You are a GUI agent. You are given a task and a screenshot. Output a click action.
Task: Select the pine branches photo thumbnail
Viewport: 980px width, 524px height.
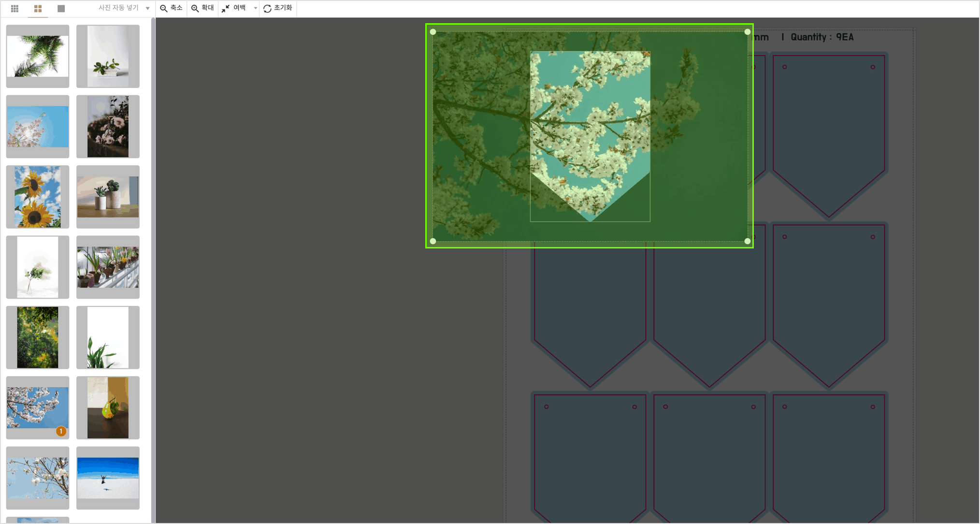(x=38, y=56)
